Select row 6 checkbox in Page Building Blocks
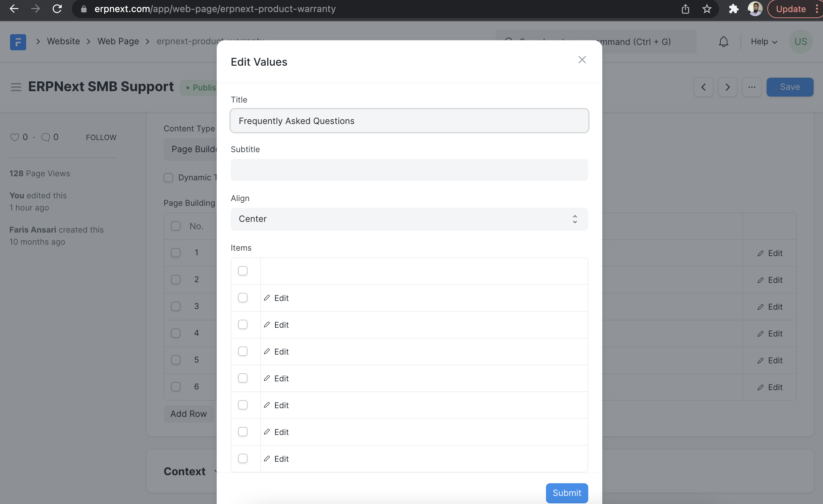This screenshot has width=823, height=504. (x=176, y=387)
